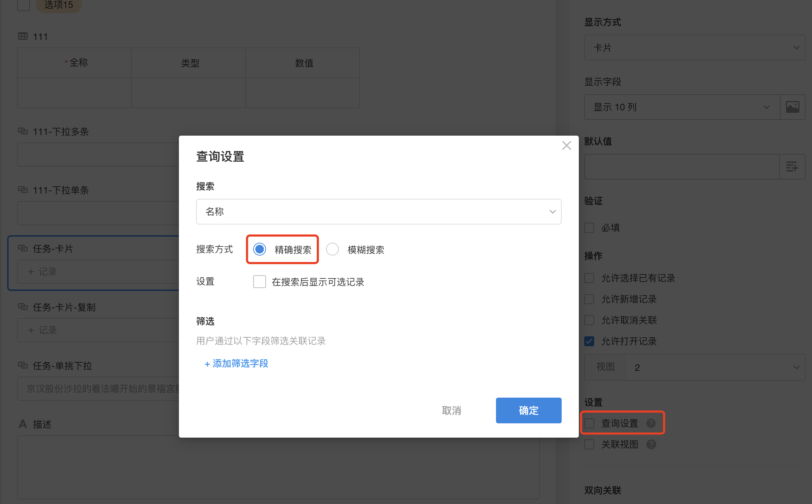Click 添加筛选字段 link
The image size is (812, 504).
(236, 363)
